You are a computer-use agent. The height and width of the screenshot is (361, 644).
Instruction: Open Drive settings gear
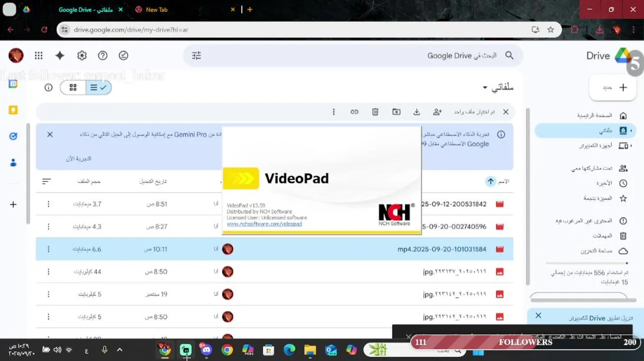82,56
